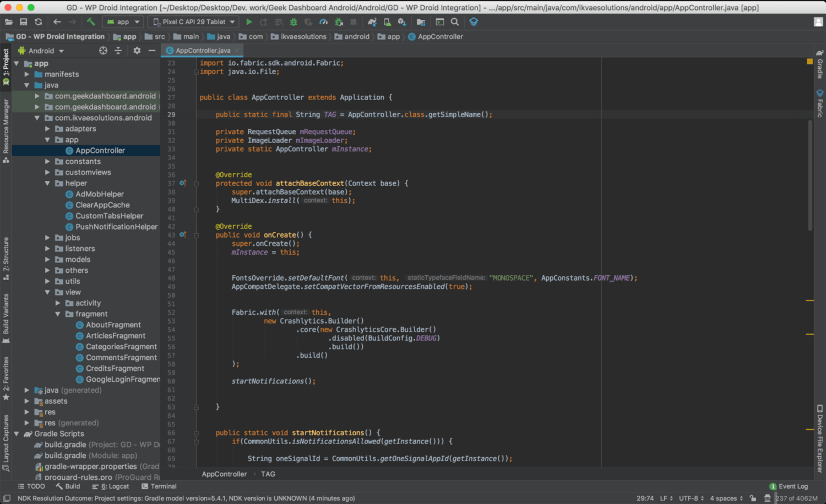This screenshot has height=504, width=826.
Task: Open the Build tool window
Action: (68, 486)
